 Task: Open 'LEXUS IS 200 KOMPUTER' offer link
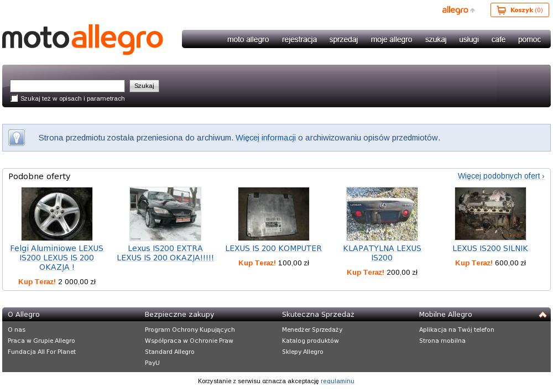274,248
